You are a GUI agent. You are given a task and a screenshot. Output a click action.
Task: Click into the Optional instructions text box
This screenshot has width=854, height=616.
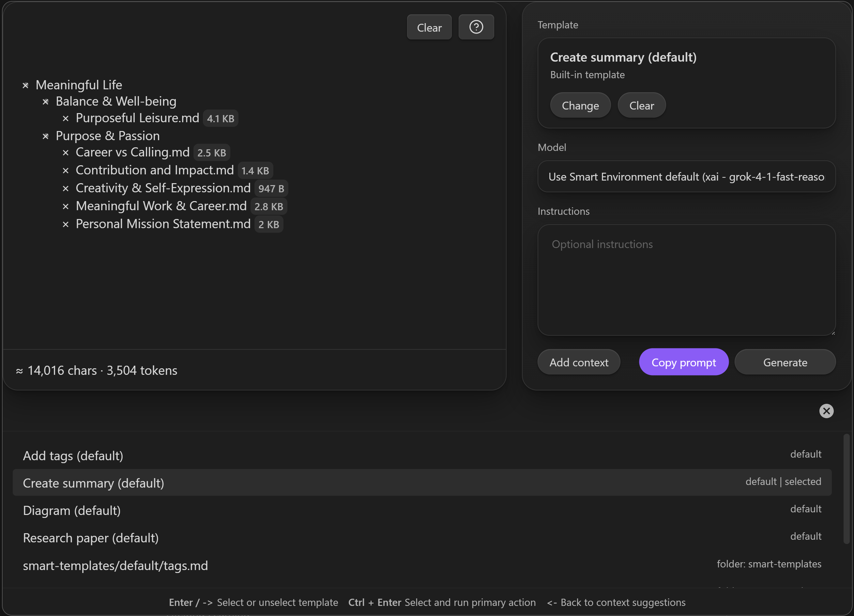[x=686, y=280]
